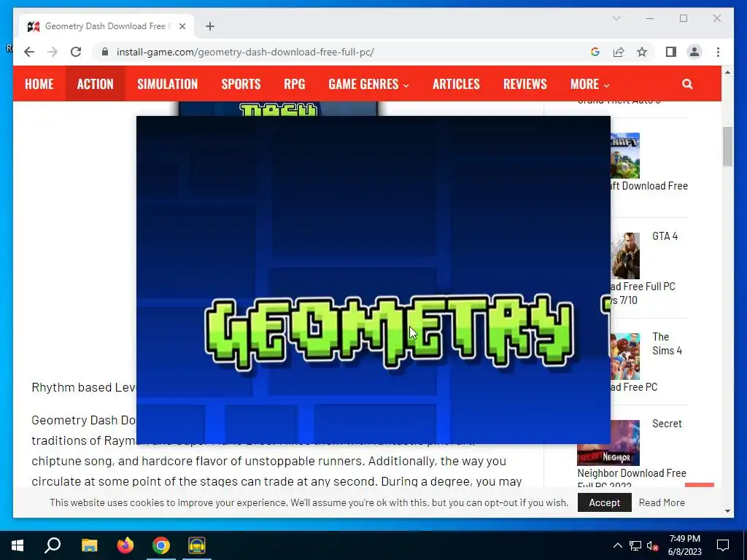Open the HOME menu item
The image size is (747, 560).
[x=39, y=84]
